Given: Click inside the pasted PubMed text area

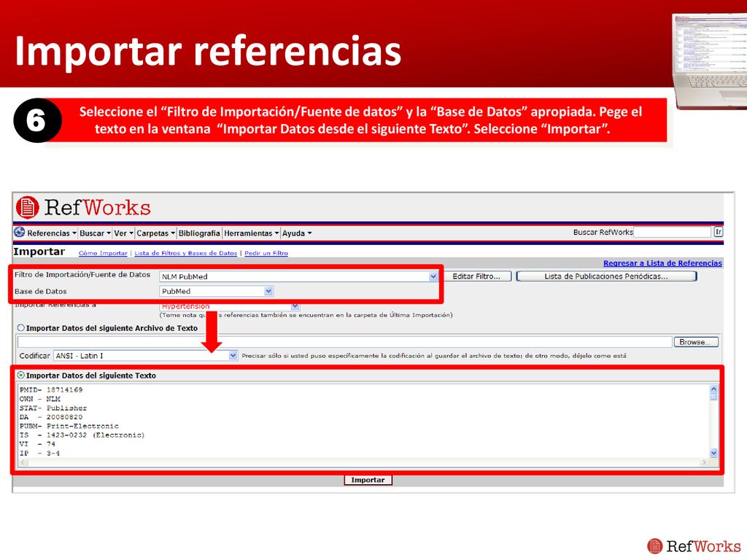Looking at the screenshot, I should pos(363,421).
